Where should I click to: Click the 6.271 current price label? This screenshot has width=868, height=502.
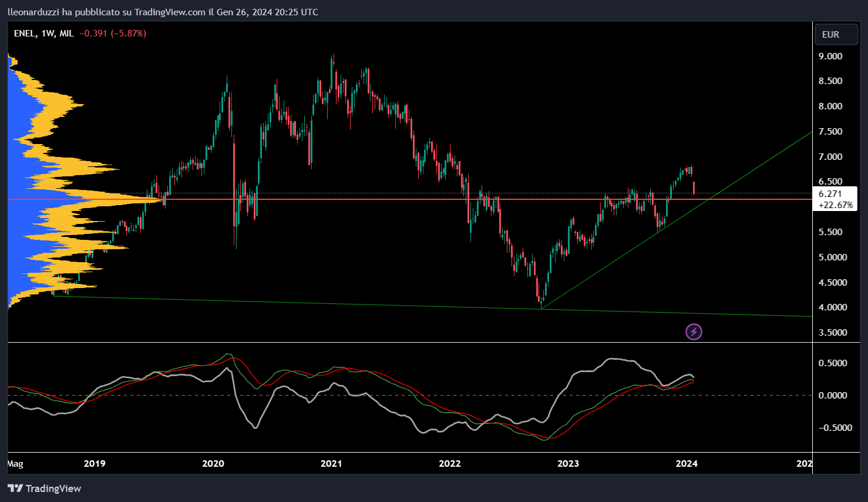tap(830, 193)
